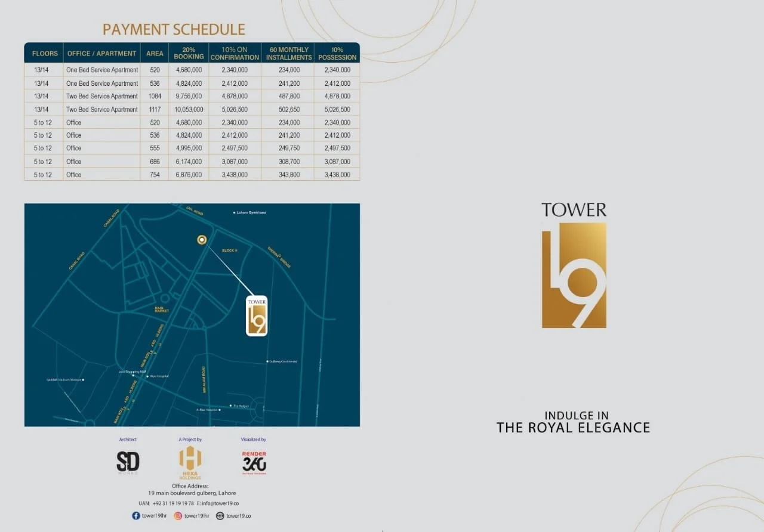Screen dimensions: 764x532
Task: Click the area value 754
Action: point(155,175)
